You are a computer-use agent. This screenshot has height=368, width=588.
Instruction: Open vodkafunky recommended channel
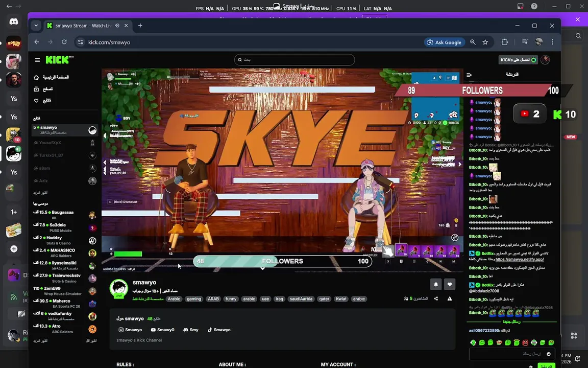(65, 316)
